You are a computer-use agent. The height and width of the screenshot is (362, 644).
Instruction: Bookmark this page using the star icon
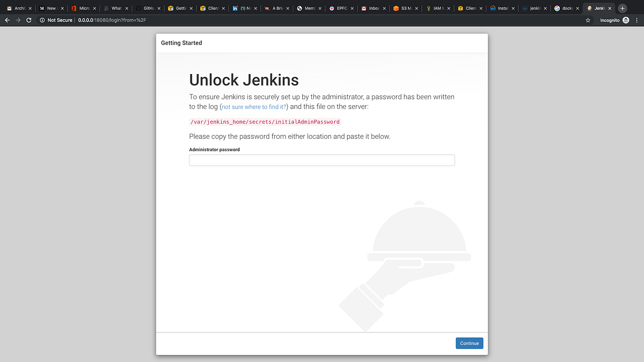click(588, 20)
